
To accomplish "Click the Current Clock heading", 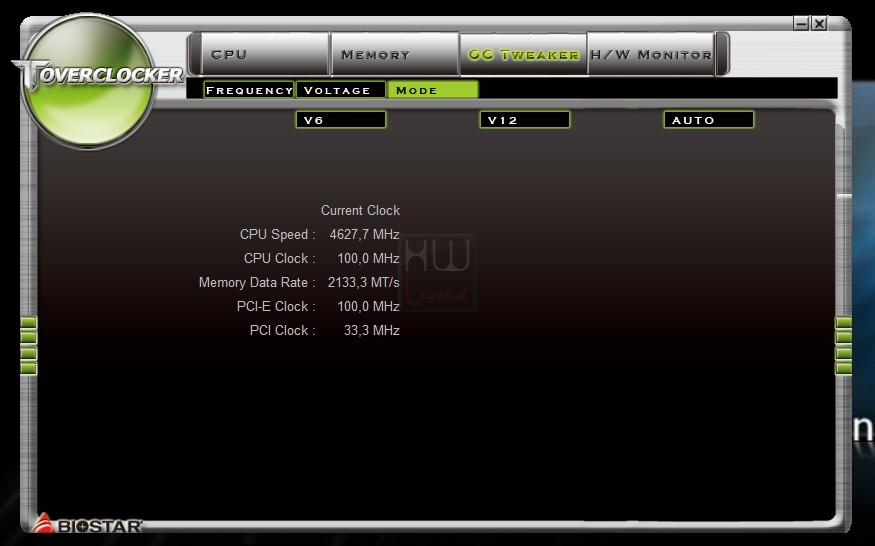I will pos(360,210).
